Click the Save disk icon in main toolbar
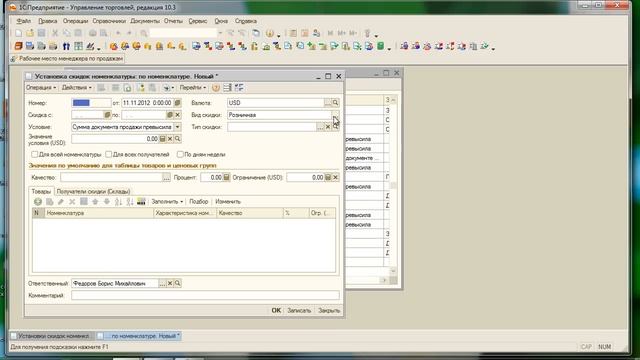This screenshot has height=360, width=640. click(x=41, y=33)
